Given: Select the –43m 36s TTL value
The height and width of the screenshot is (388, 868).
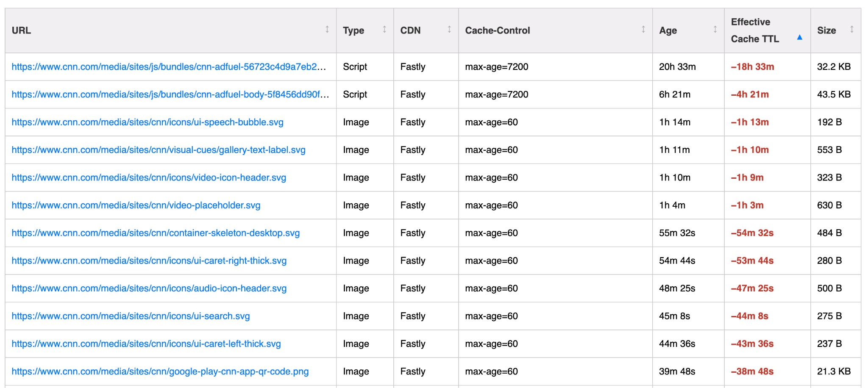Looking at the screenshot, I should pos(752,344).
